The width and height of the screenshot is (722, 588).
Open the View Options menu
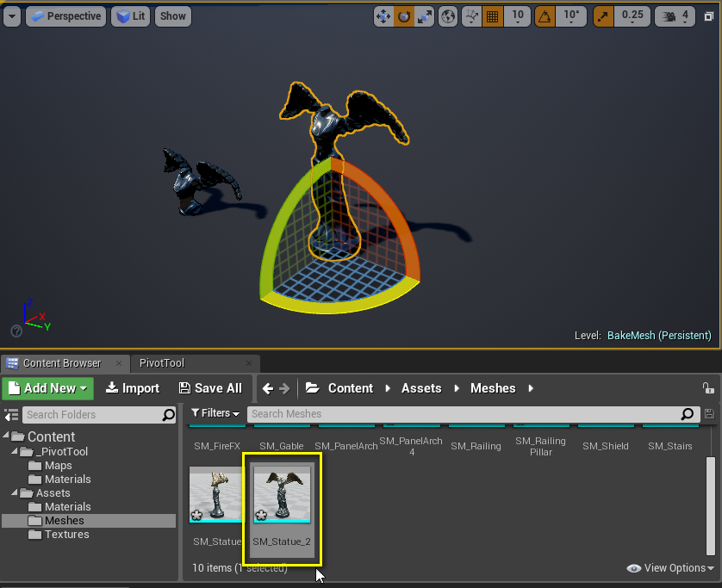click(669, 568)
